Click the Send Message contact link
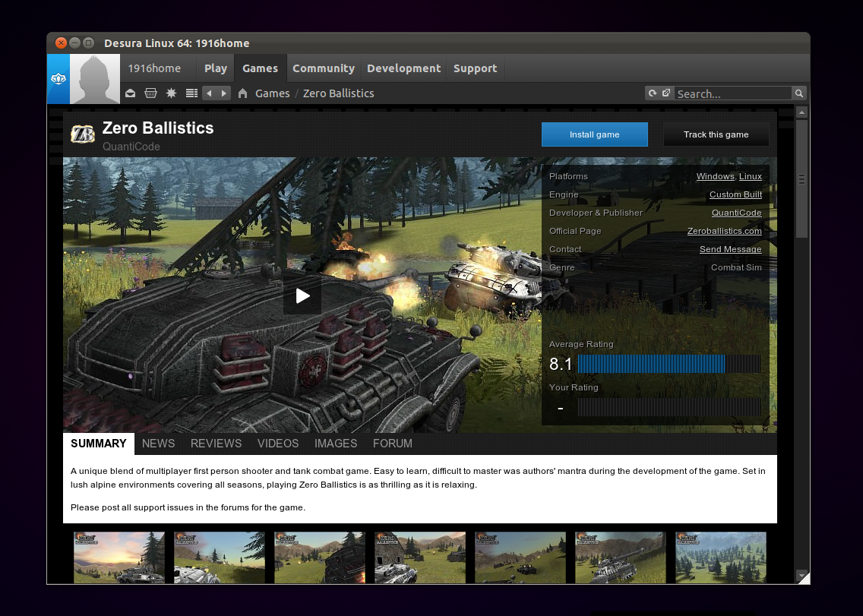 (730, 249)
